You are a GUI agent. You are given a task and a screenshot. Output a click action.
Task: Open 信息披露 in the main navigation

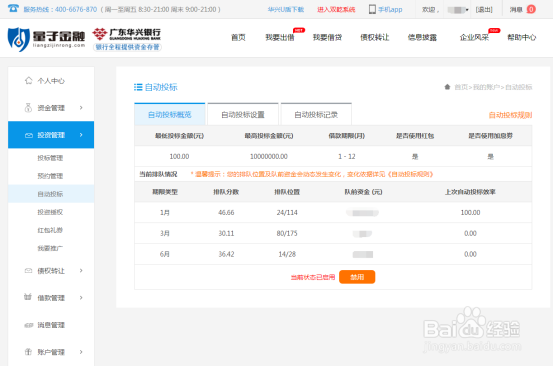(422, 37)
